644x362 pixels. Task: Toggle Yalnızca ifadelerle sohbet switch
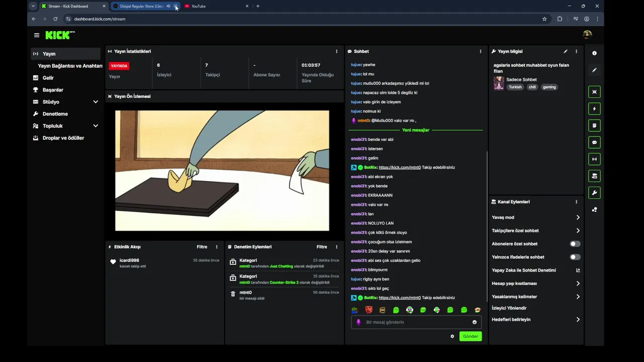coord(575,257)
